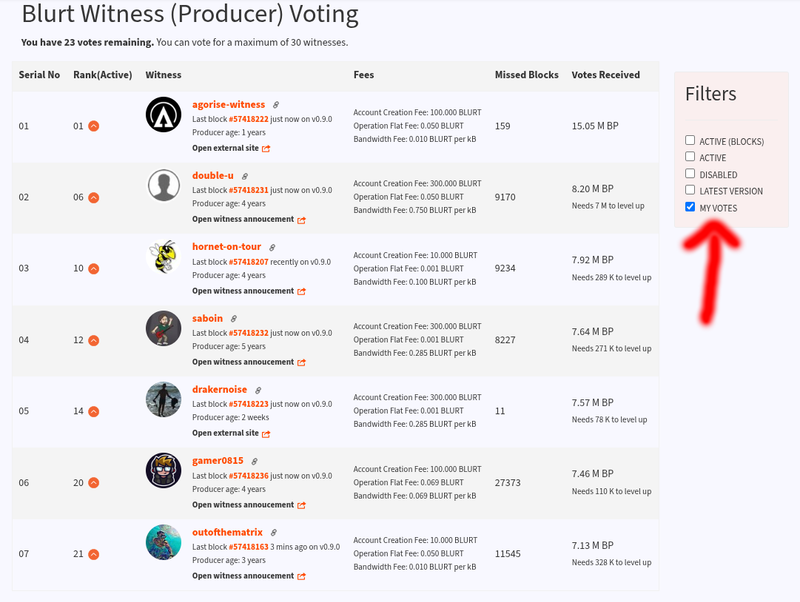Click the copy link icon next to drakernoise
This screenshot has height=602, width=800.
(258, 390)
